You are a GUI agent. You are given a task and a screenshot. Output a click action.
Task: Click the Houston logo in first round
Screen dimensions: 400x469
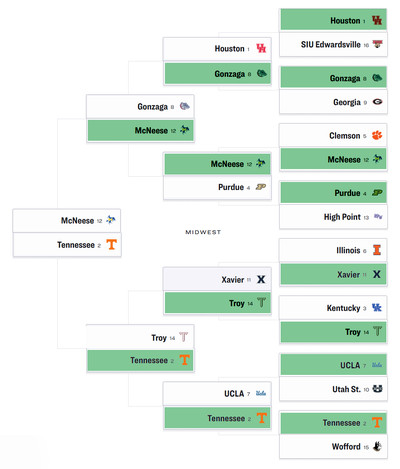(x=377, y=20)
